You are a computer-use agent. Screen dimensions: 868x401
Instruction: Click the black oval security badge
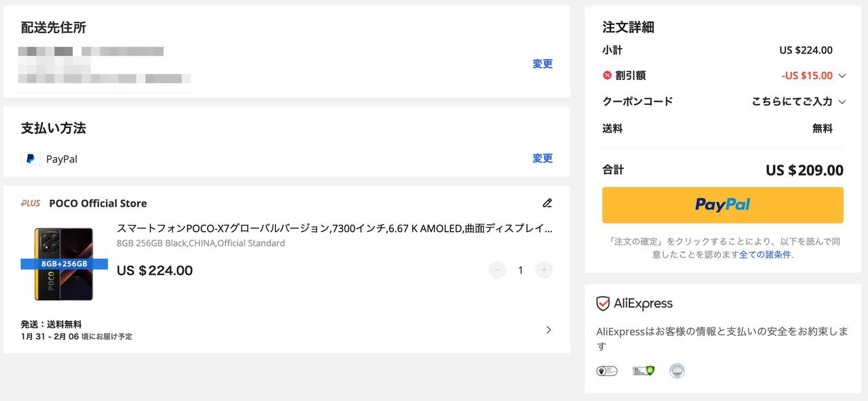coord(606,371)
